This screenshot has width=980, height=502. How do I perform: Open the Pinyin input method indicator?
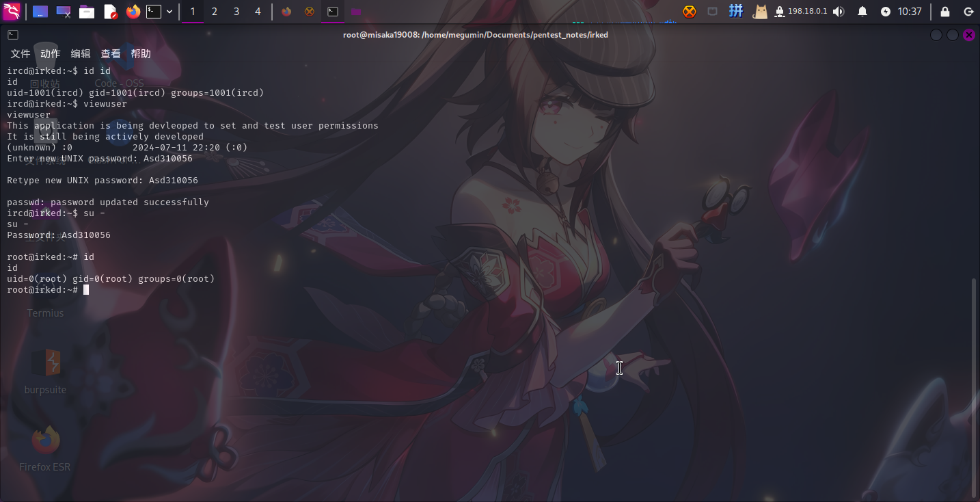click(x=736, y=11)
